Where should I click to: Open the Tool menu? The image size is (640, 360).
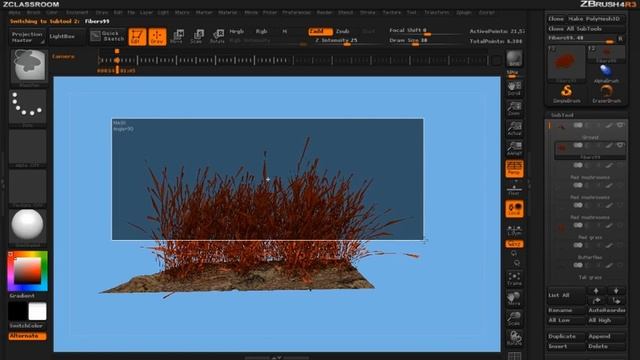click(412, 13)
